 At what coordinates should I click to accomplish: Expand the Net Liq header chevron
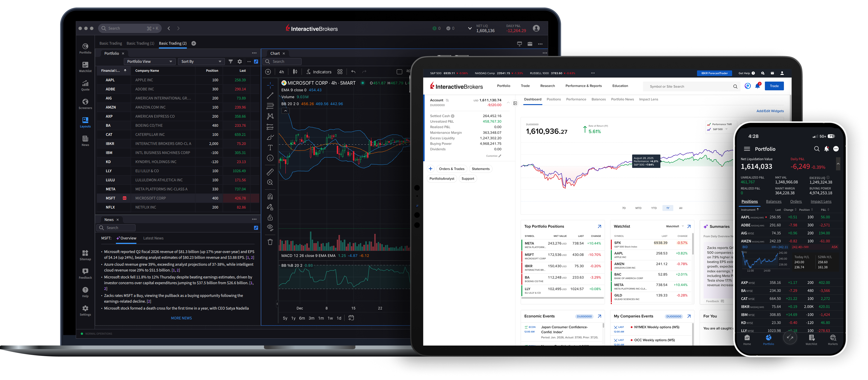[x=470, y=28]
